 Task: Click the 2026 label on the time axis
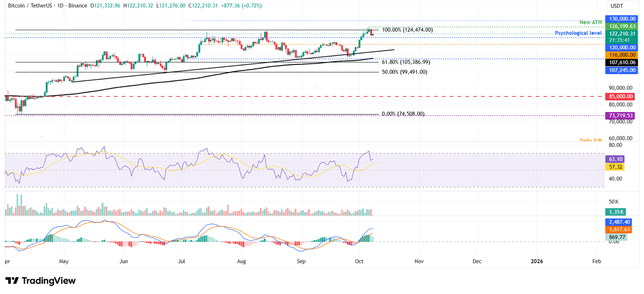[x=537, y=261]
